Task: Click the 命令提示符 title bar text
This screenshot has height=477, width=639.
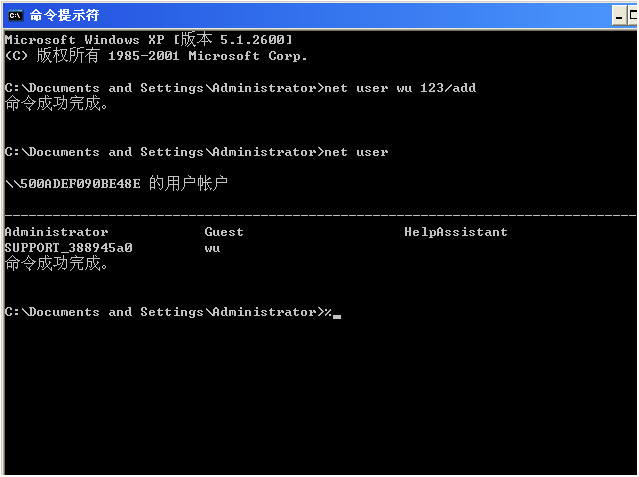Action: click(64, 15)
